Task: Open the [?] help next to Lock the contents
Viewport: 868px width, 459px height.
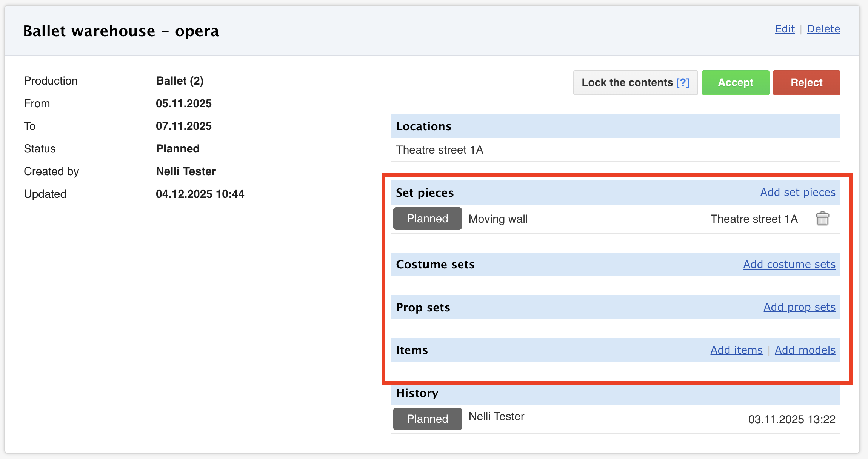Action: coord(683,83)
